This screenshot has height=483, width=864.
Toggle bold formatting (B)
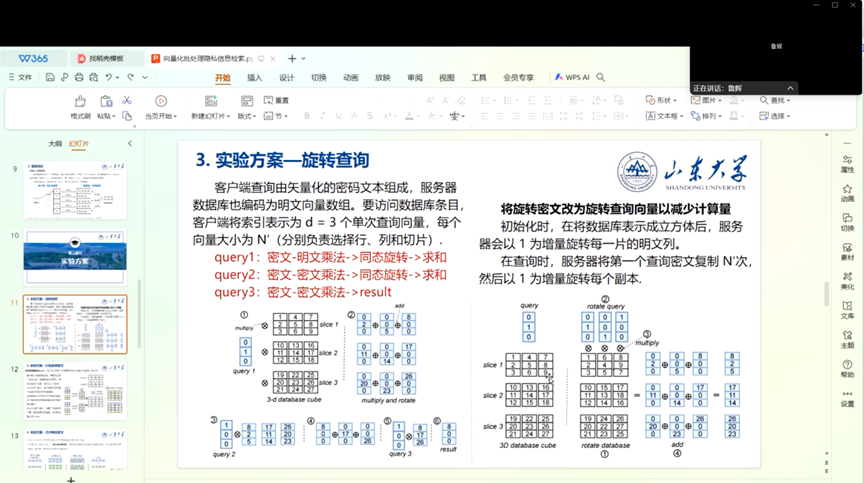307,116
